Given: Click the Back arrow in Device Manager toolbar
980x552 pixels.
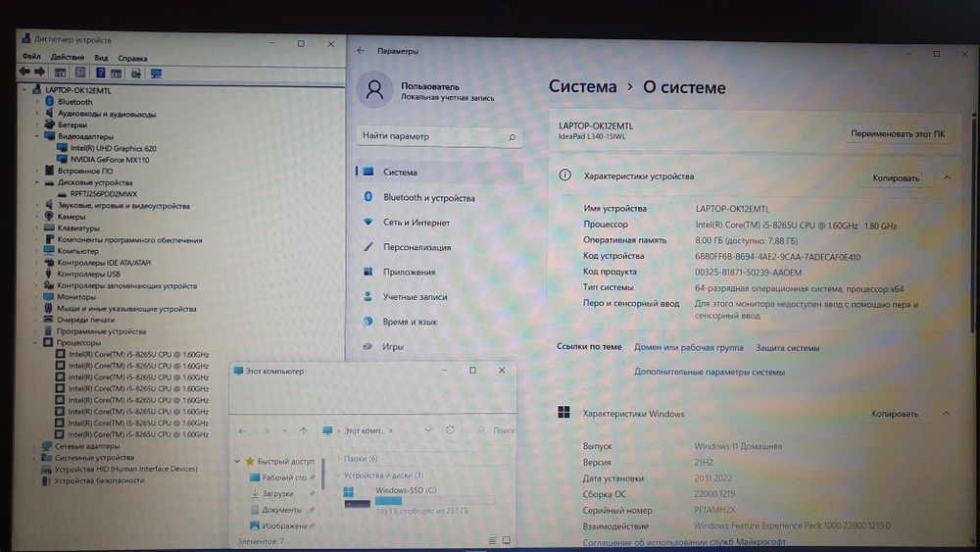Looking at the screenshot, I should 24,72.
